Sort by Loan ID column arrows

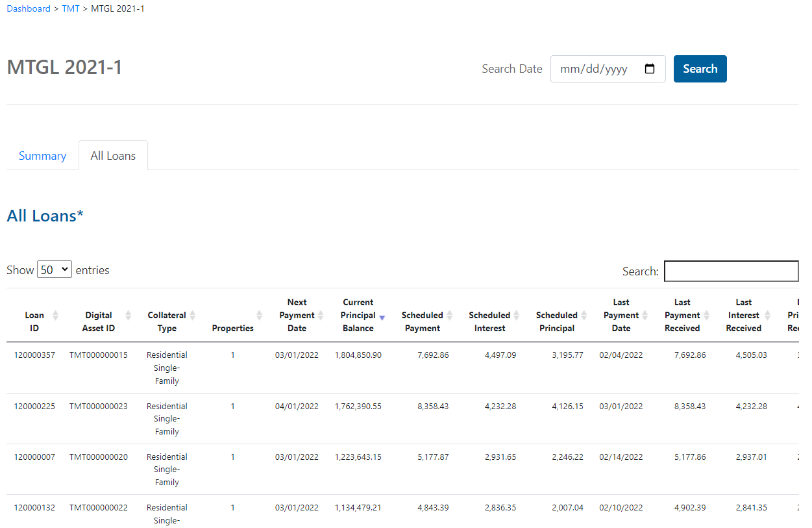[55, 316]
